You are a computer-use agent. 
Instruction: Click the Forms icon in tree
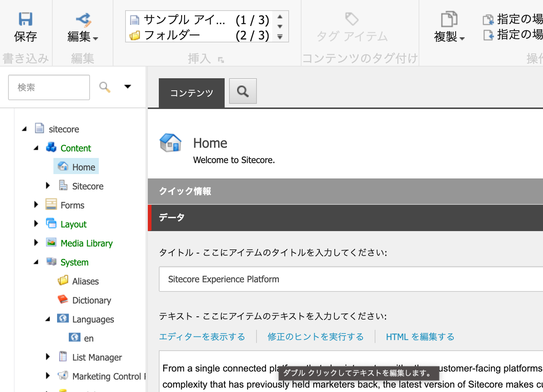click(x=51, y=204)
